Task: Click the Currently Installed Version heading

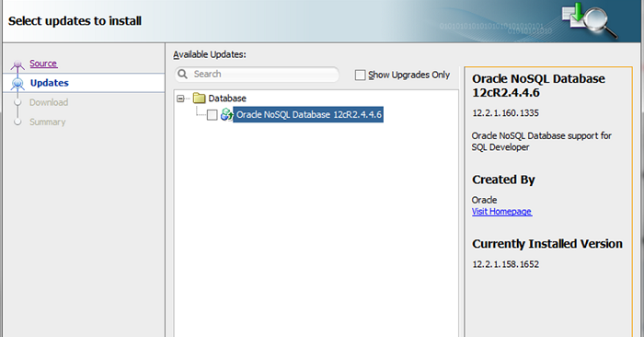Action: click(x=547, y=244)
